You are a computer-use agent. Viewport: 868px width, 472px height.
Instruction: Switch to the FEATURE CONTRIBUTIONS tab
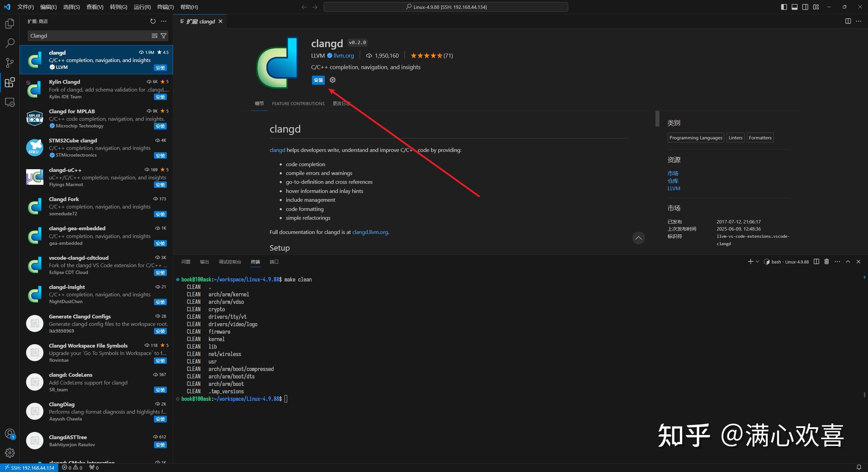click(x=298, y=103)
